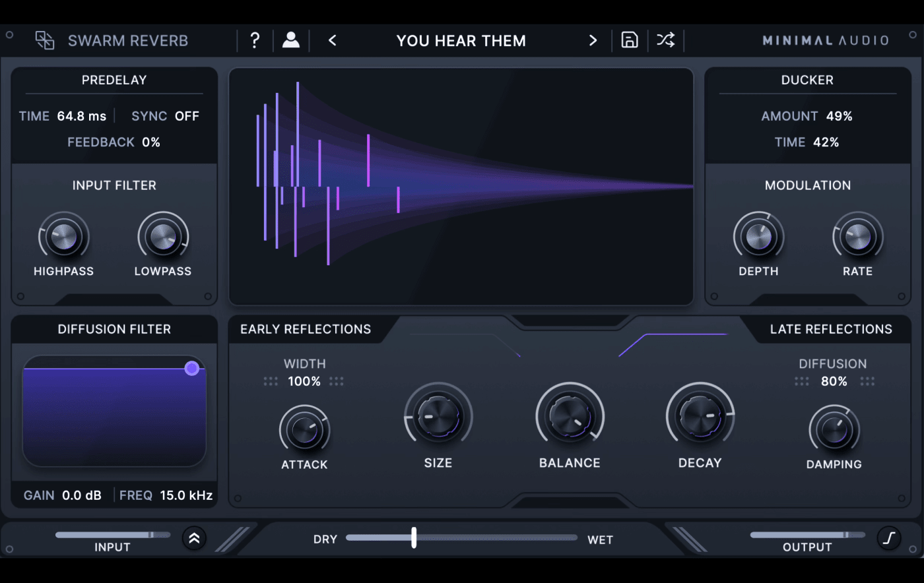Click the DUCKER section title

tap(807, 80)
